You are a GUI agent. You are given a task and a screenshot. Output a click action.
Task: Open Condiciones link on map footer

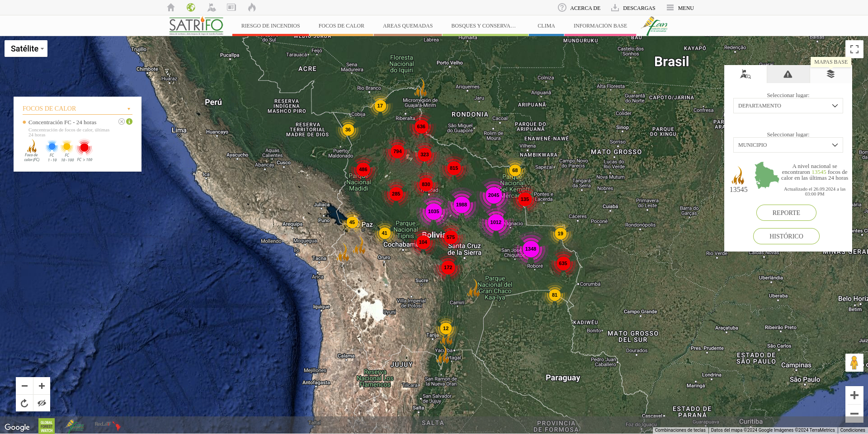[x=853, y=430]
